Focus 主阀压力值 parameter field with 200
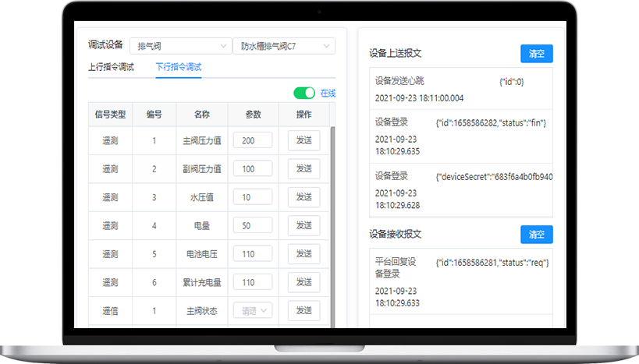This screenshot has width=639, height=364. (253, 140)
